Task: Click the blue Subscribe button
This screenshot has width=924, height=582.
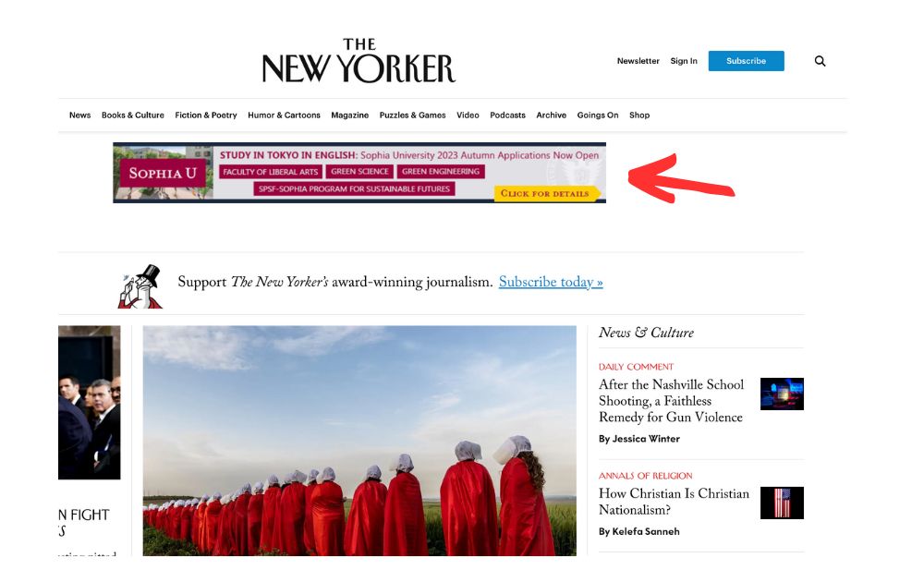Action: click(x=746, y=61)
